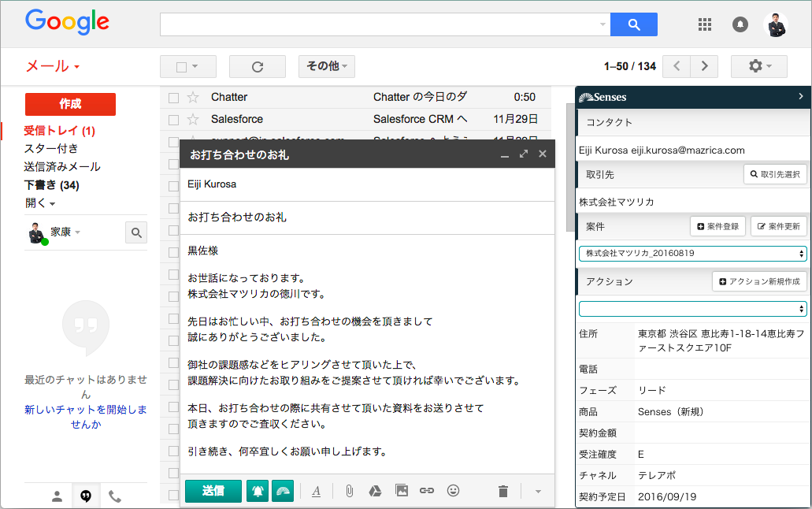Screen dimensions: 812x509
Task: Click the green Senses logo button in compose toolbar
Action: click(x=283, y=491)
